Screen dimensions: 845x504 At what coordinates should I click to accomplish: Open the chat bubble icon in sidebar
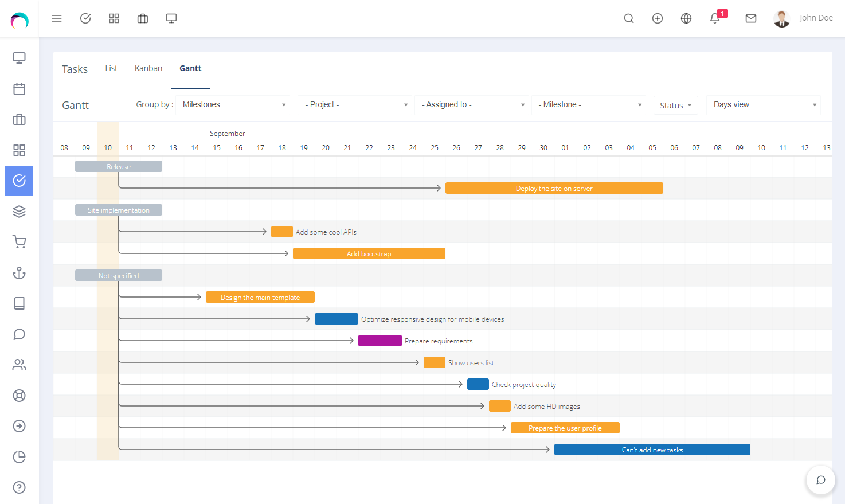(x=19, y=334)
